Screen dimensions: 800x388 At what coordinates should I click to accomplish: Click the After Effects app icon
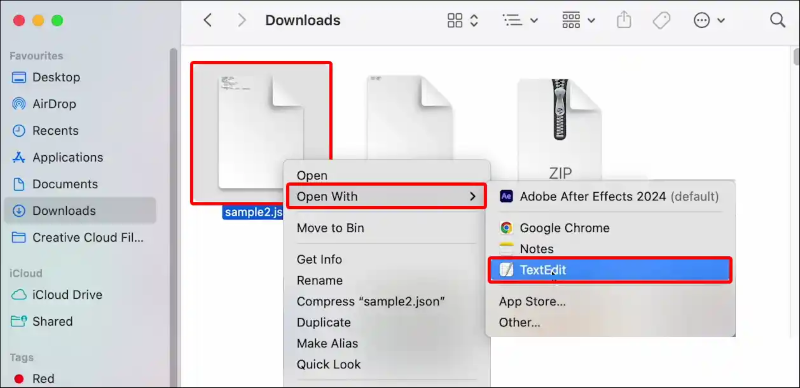[x=506, y=197]
